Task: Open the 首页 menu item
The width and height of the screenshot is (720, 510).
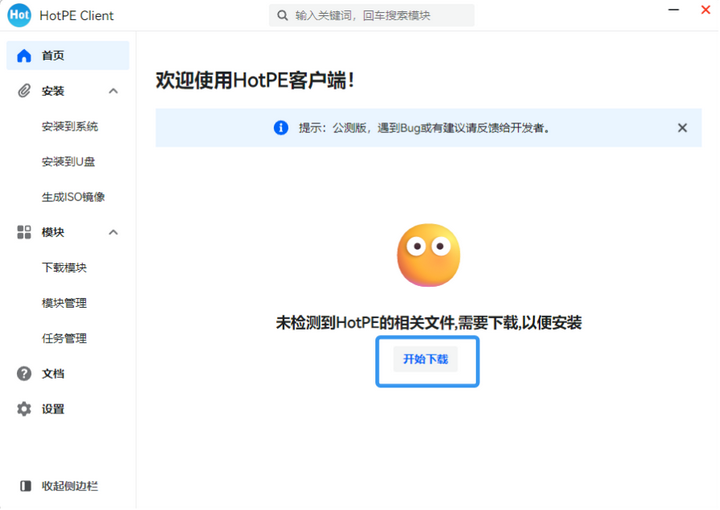Action: [x=68, y=56]
